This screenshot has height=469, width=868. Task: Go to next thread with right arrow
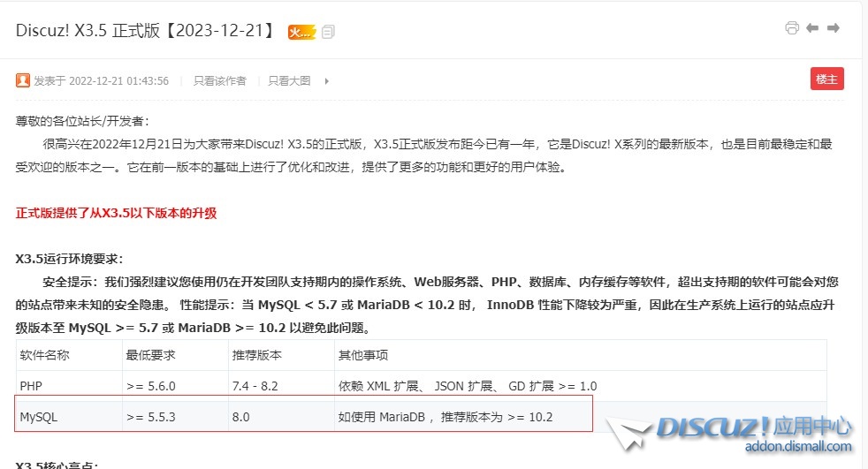pos(834,27)
